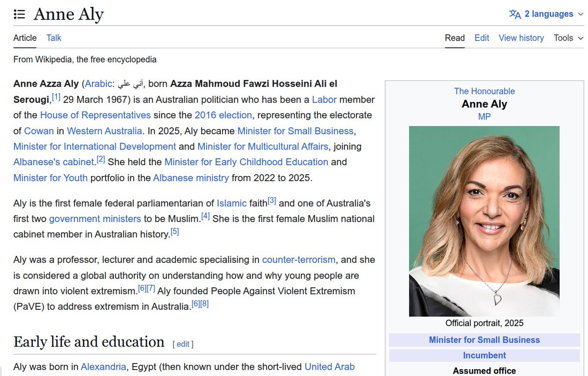Open footnote reference 8
The height and width of the screenshot is (376, 588).
(204, 304)
